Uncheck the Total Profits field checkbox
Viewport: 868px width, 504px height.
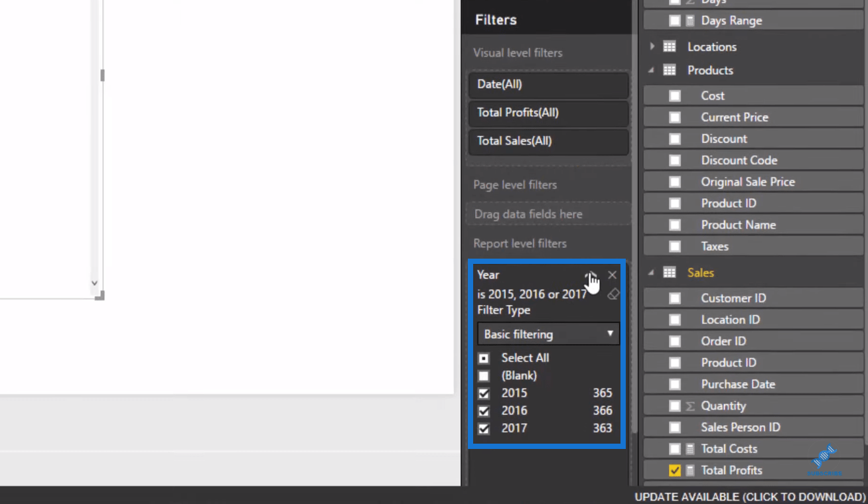[675, 470]
